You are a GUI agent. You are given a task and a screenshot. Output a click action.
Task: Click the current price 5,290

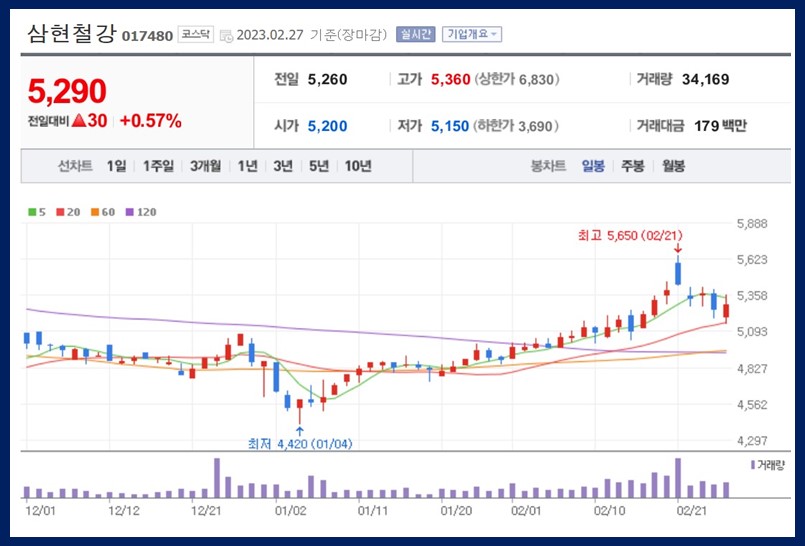tap(67, 91)
